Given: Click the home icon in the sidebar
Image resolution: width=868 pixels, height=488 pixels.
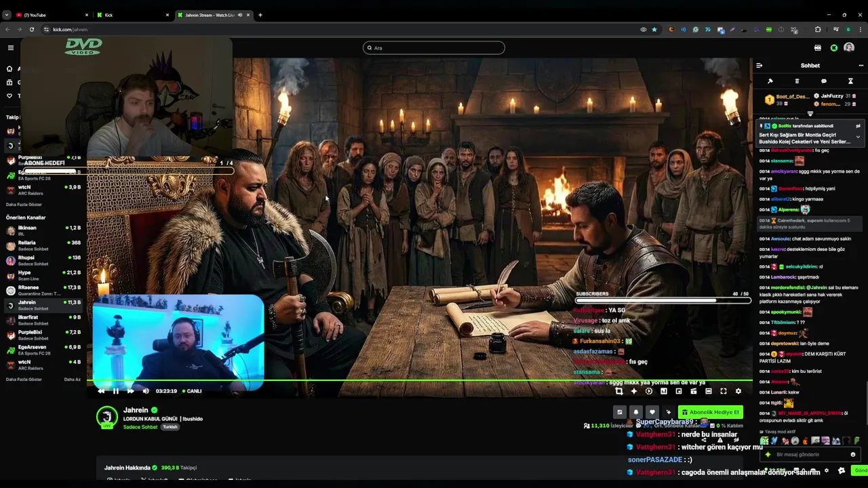Looking at the screenshot, I should click(9, 68).
